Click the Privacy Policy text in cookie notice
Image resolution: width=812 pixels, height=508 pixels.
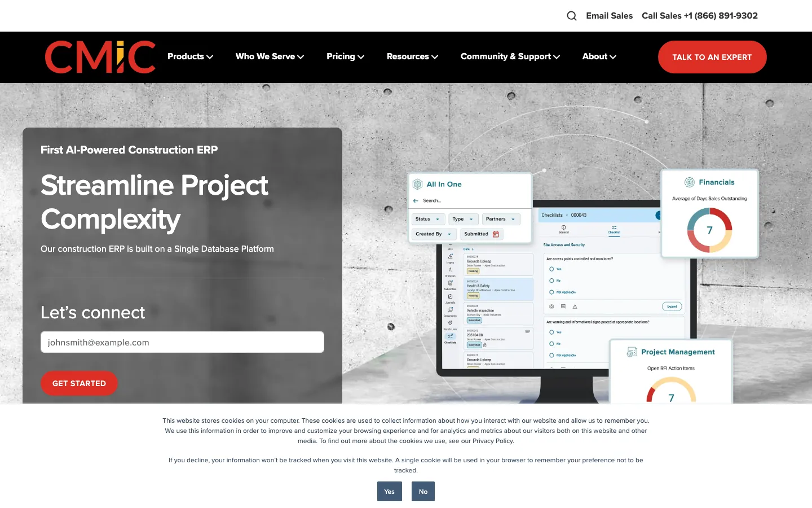(x=493, y=441)
